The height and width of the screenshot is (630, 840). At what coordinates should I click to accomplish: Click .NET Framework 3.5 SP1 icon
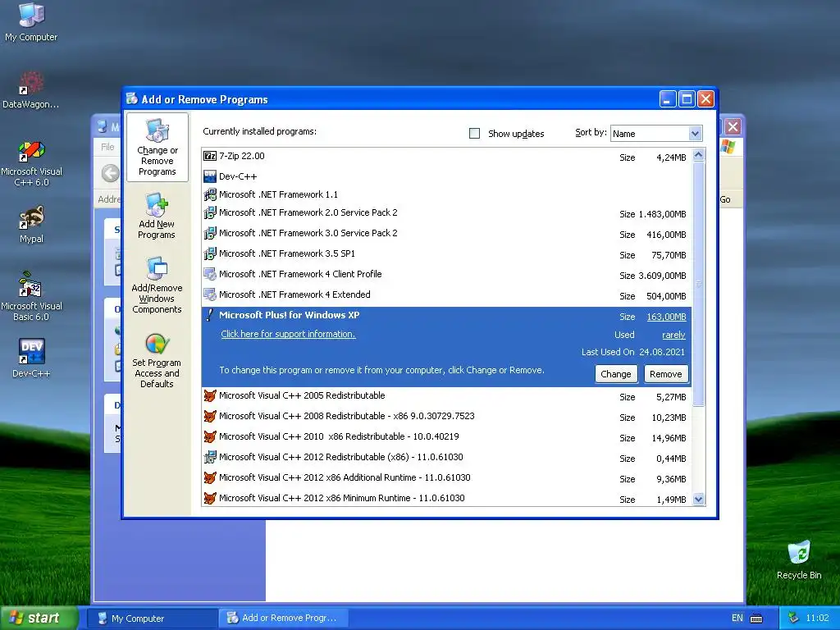[210, 253]
